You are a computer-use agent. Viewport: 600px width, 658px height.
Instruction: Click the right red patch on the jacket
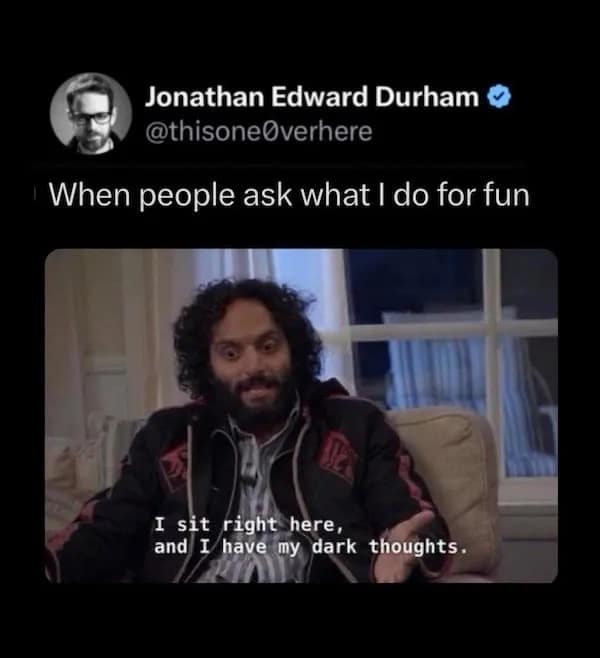338,455
